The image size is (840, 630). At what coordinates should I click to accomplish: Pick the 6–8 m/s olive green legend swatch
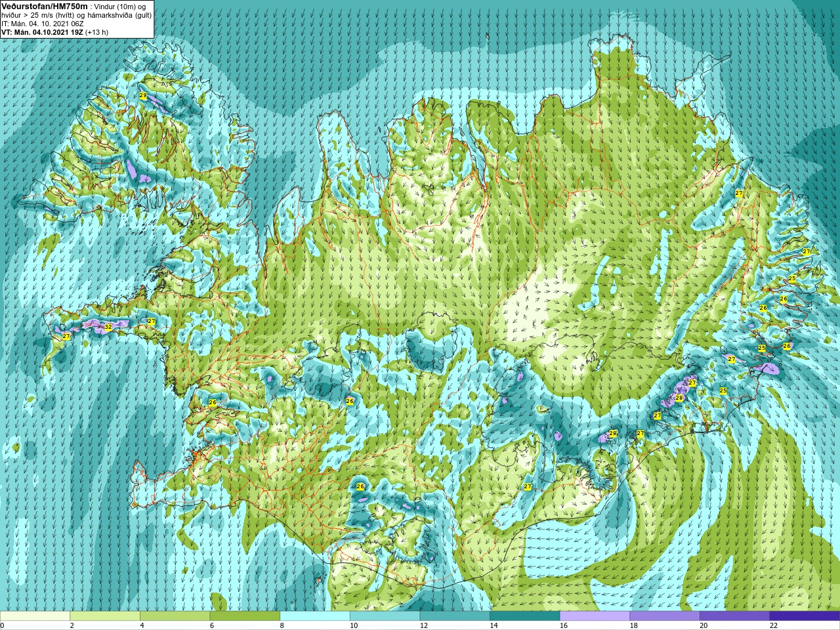pos(245,616)
